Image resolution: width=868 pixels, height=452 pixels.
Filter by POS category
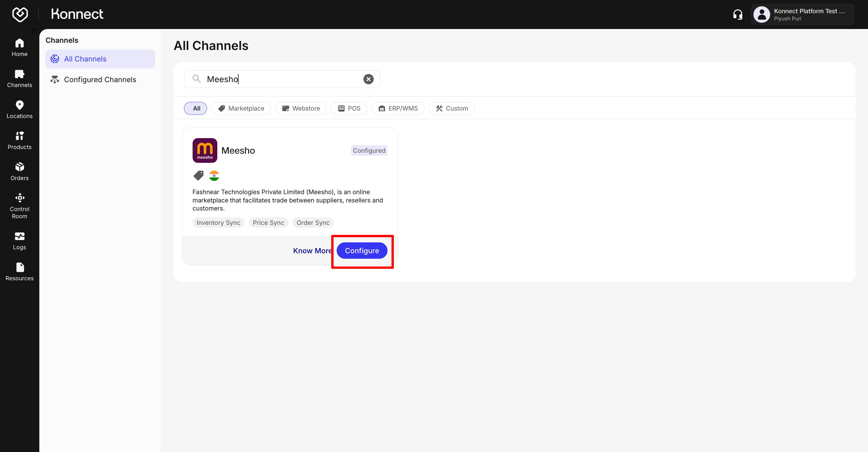(349, 109)
